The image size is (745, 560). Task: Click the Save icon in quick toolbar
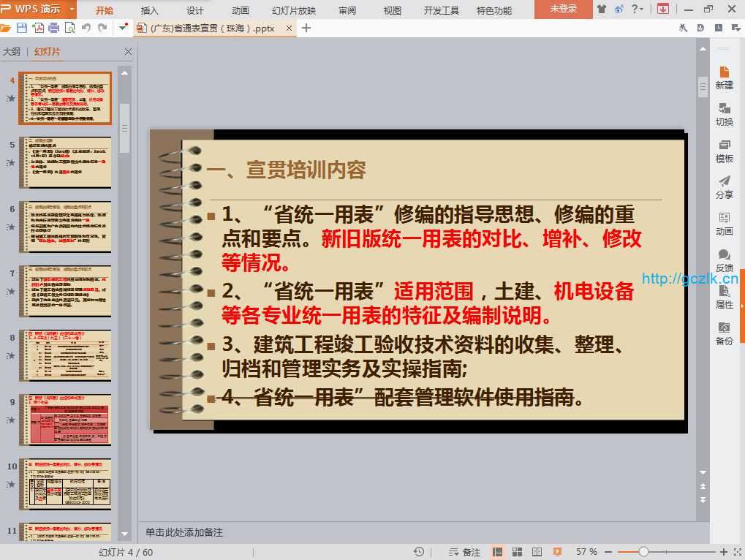21,28
